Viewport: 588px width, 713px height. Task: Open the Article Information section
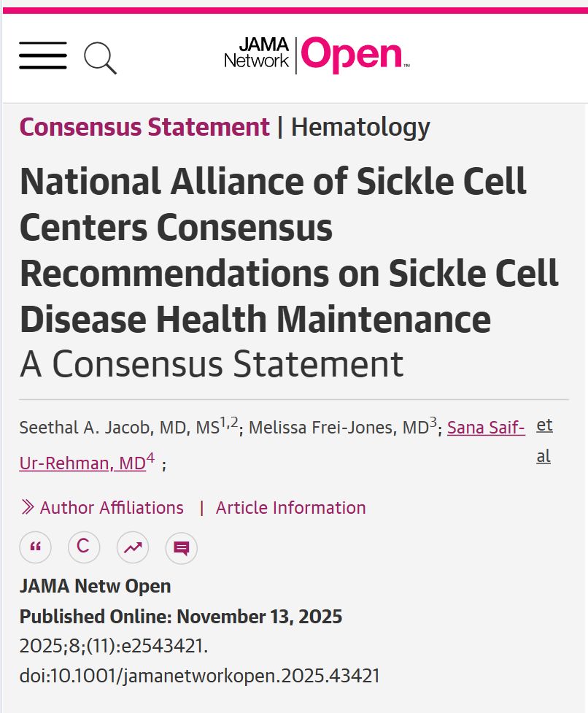pyautogui.click(x=290, y=507)
